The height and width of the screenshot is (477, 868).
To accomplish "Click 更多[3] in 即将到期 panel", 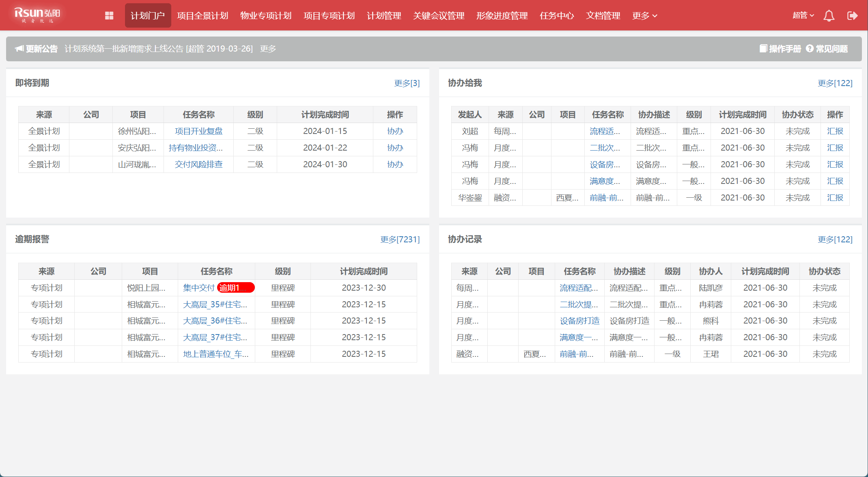I will 407,83.
